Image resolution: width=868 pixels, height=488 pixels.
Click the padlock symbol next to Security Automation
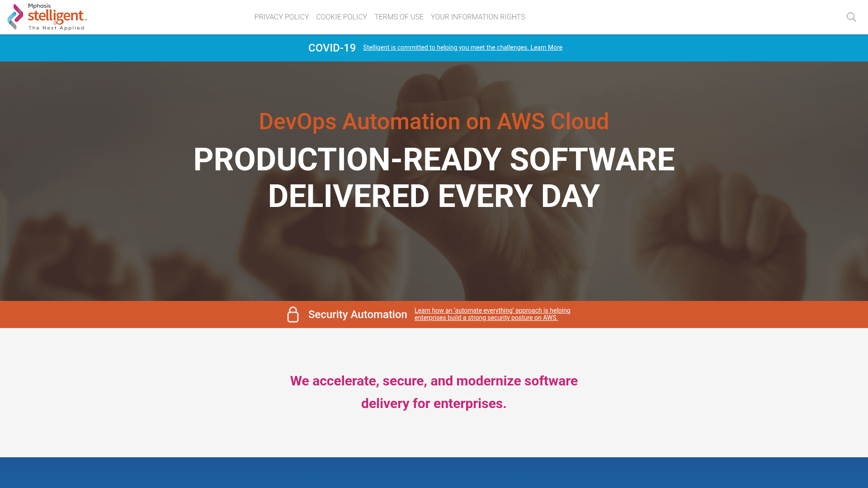[x=293, y=314]
